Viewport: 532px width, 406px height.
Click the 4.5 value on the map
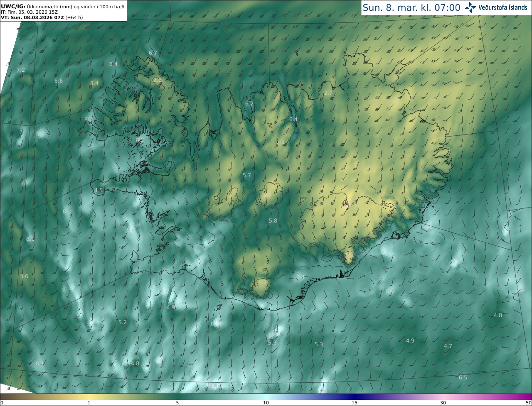[x=99, y=191]
